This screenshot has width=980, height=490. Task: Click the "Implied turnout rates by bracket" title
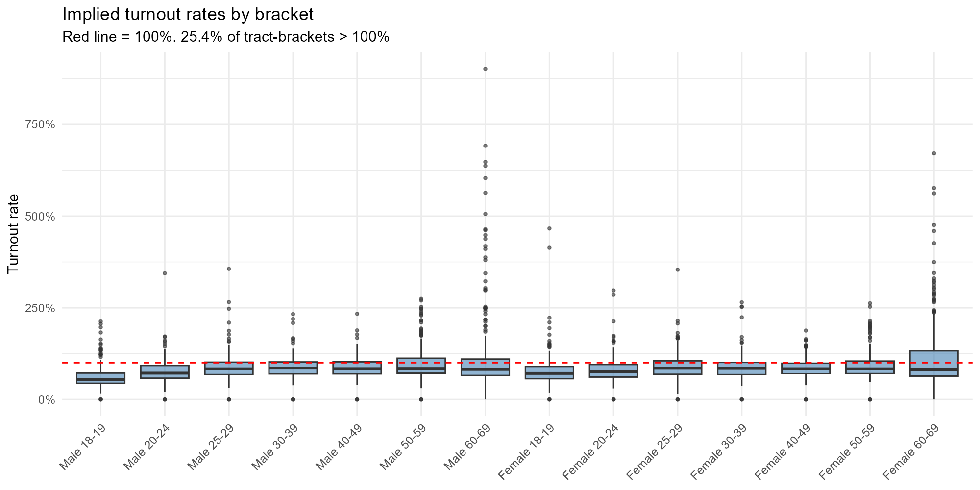coord(188,15)
